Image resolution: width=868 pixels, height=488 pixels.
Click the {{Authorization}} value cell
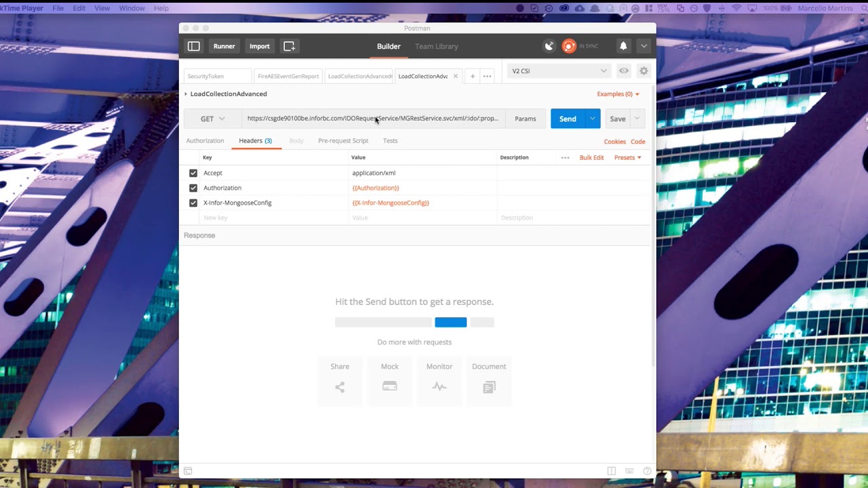point(422,188)
